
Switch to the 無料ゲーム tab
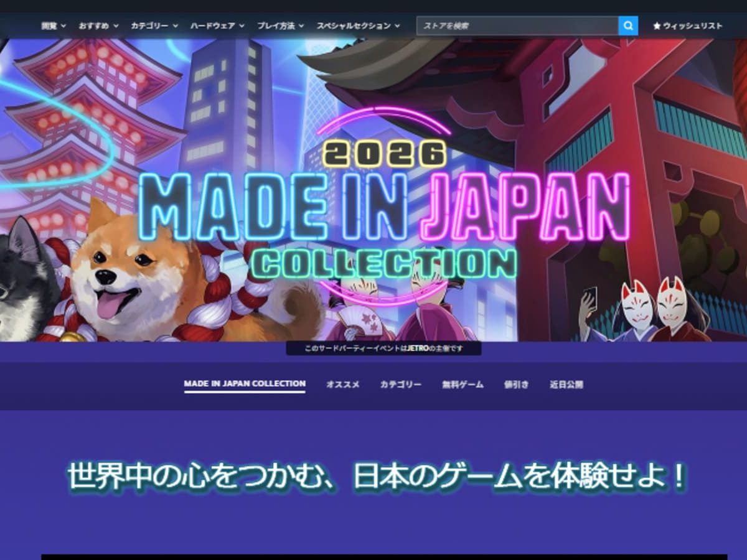[x=463, y=385]
